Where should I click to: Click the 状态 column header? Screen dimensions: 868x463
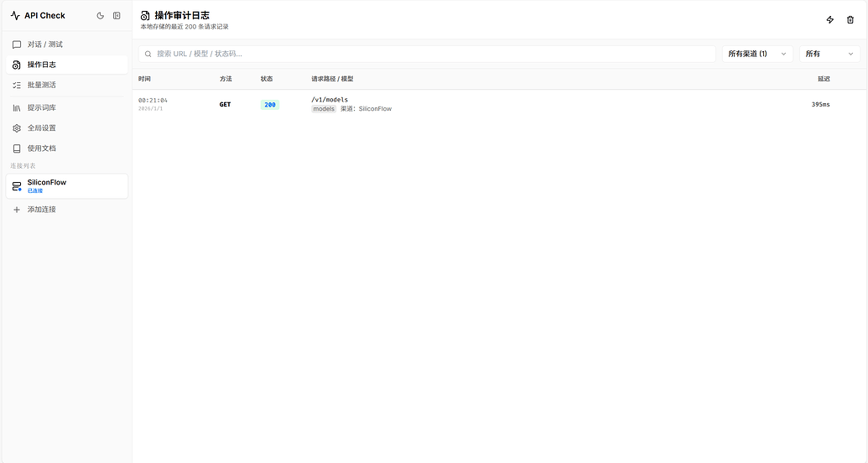[x=267, y=79]
